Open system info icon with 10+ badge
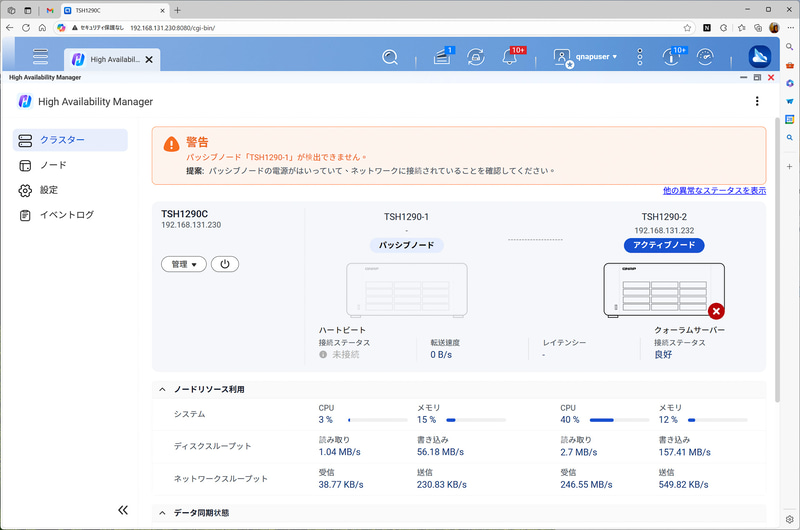Screen dimensions: 800x530 click(672, 56)
